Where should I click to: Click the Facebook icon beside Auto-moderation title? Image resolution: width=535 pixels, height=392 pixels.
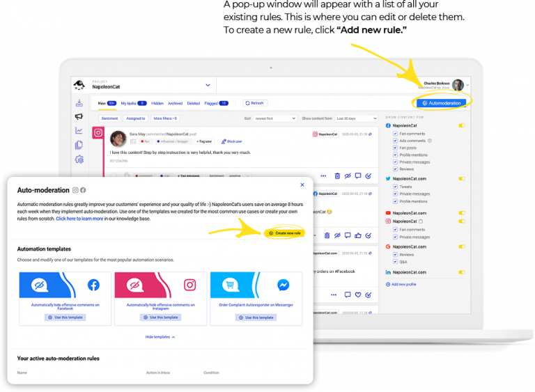click(83, 190)
